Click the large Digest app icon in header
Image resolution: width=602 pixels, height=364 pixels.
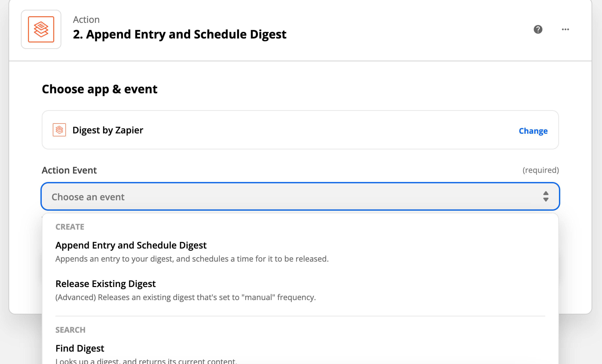tap(41, 29)
